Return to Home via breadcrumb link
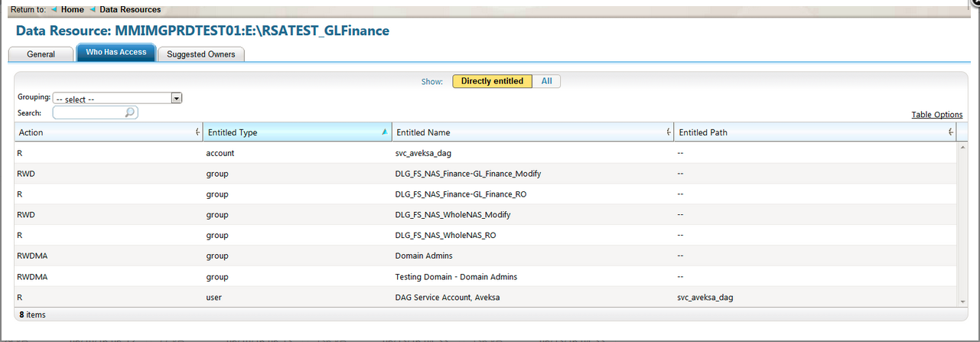 click(x=72, y=9)
